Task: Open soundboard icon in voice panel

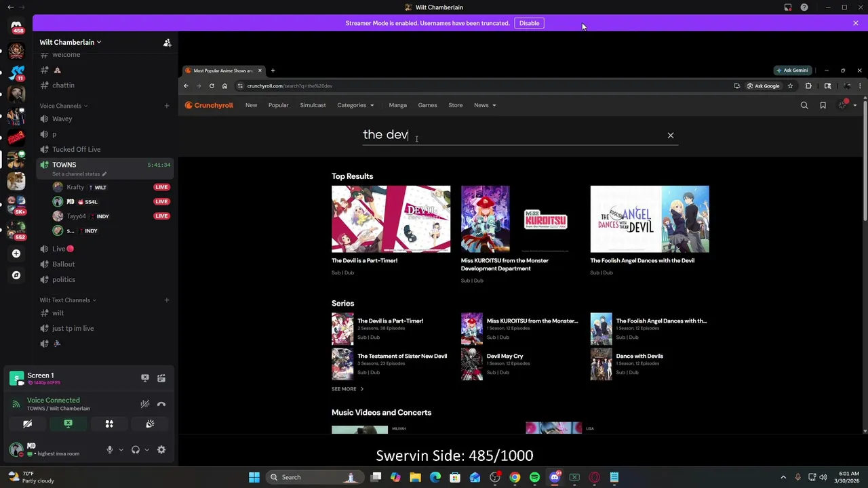Action: point(150,424)
